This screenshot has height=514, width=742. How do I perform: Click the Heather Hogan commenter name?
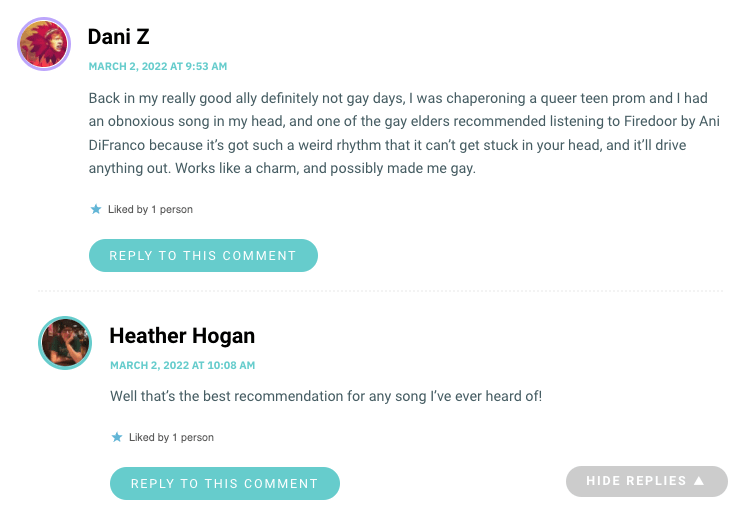182,336
